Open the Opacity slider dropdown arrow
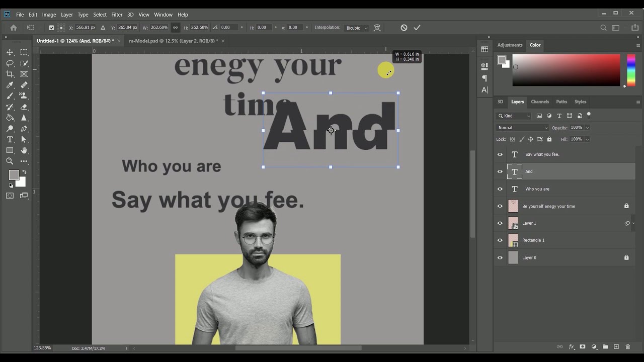The image size is (644, 362). (587, 128)
